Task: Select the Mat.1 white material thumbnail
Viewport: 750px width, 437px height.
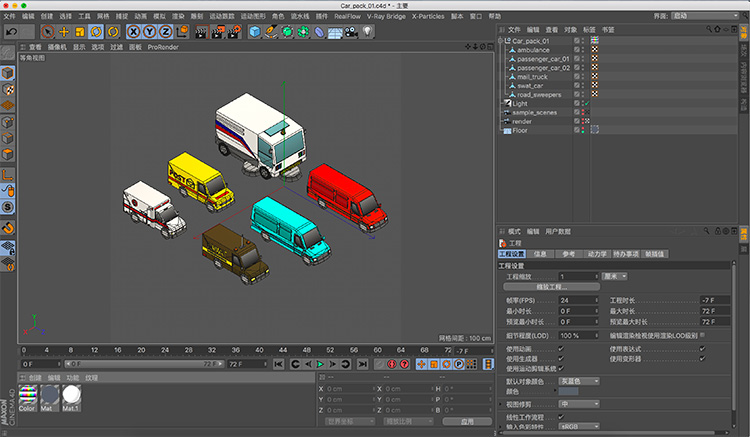Action: pyautogui.click(x=71, y=396)
